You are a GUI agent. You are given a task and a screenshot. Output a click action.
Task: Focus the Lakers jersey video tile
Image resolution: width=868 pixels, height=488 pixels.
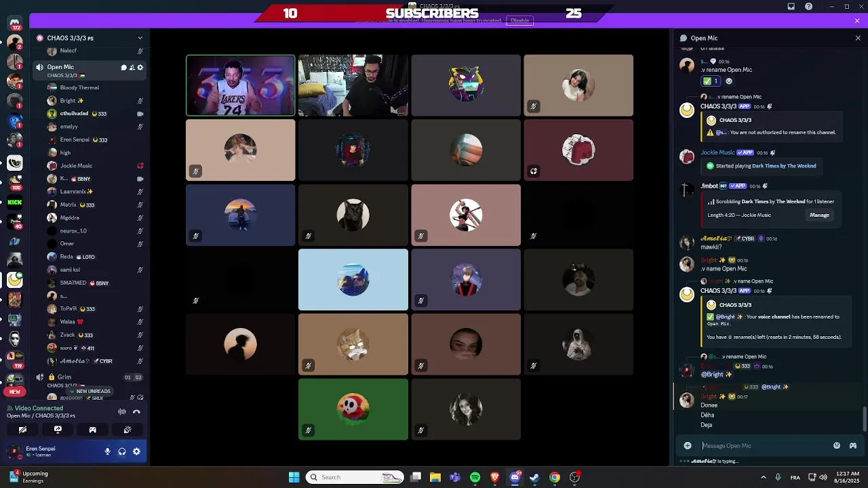(x=241, y=85)
